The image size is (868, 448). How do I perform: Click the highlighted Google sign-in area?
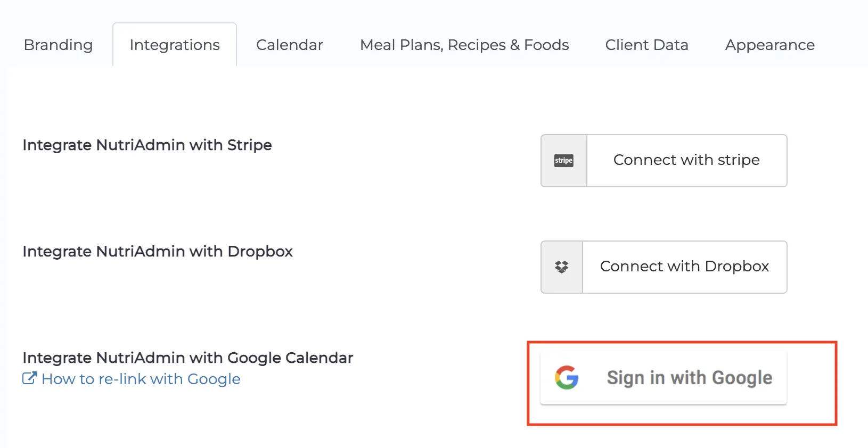682,383
